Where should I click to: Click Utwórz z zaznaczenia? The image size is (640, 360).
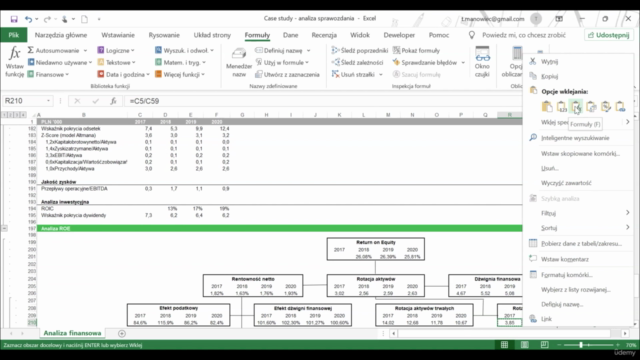(287, 74)
